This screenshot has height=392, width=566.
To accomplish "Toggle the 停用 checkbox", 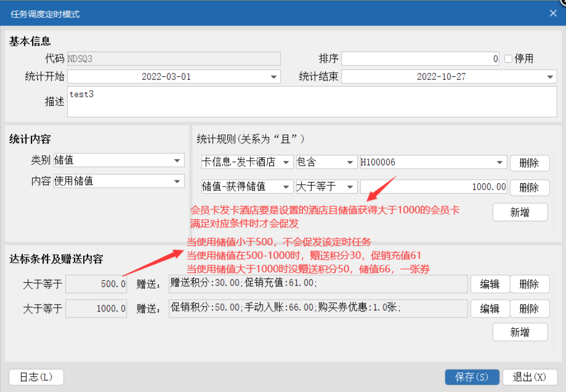I will (508, 59).
